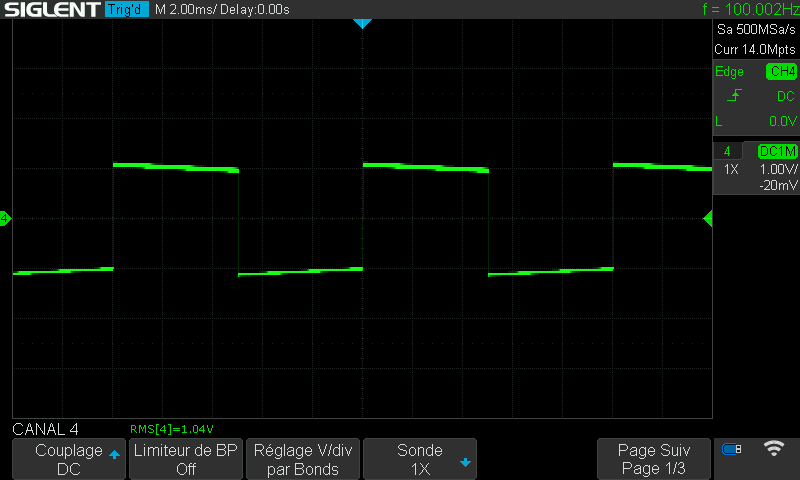Toggle Réglage V/div par Bonds mode
This screenshot has width=800, height=480.
click(303, 459)
